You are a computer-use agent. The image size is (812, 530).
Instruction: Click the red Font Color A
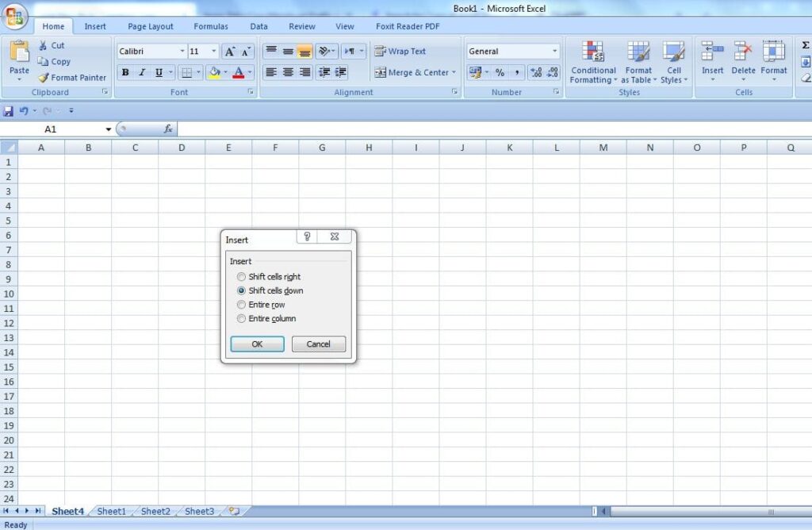pos(238,72)
